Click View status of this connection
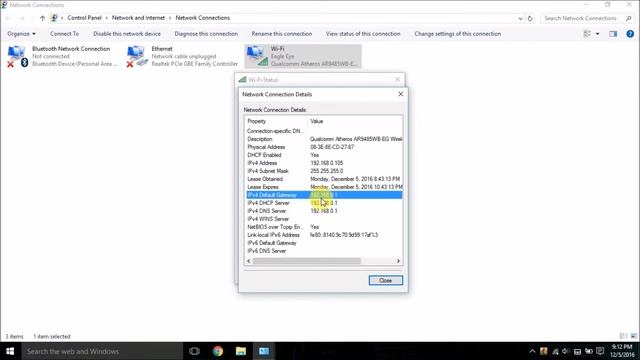The height and width of the screenshot is (360, 640). pos(363,34)
